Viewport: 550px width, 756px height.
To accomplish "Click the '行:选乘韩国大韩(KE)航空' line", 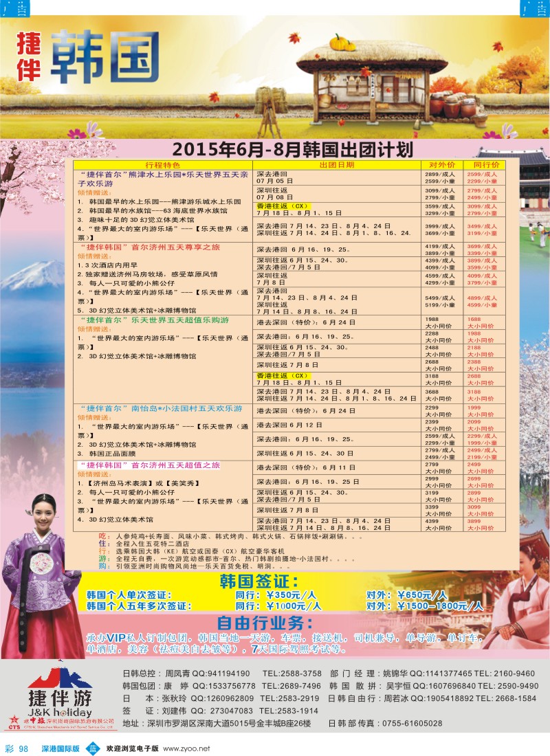I will click(x=192, y=551).
